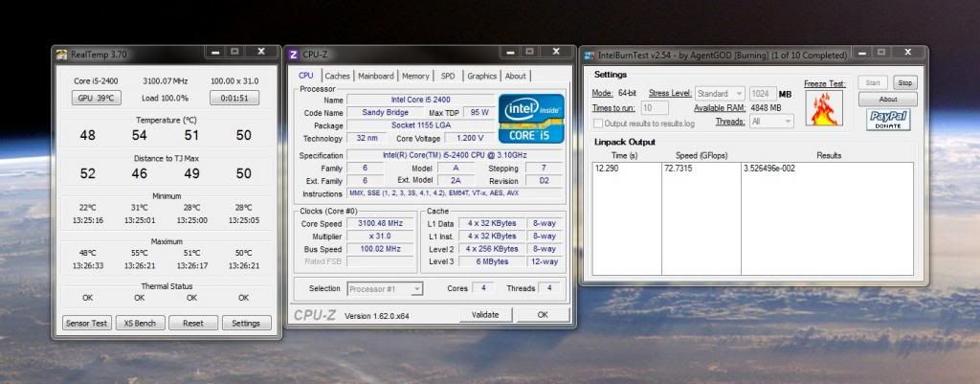Click the Max TDP 95 W value

(479, 113)
